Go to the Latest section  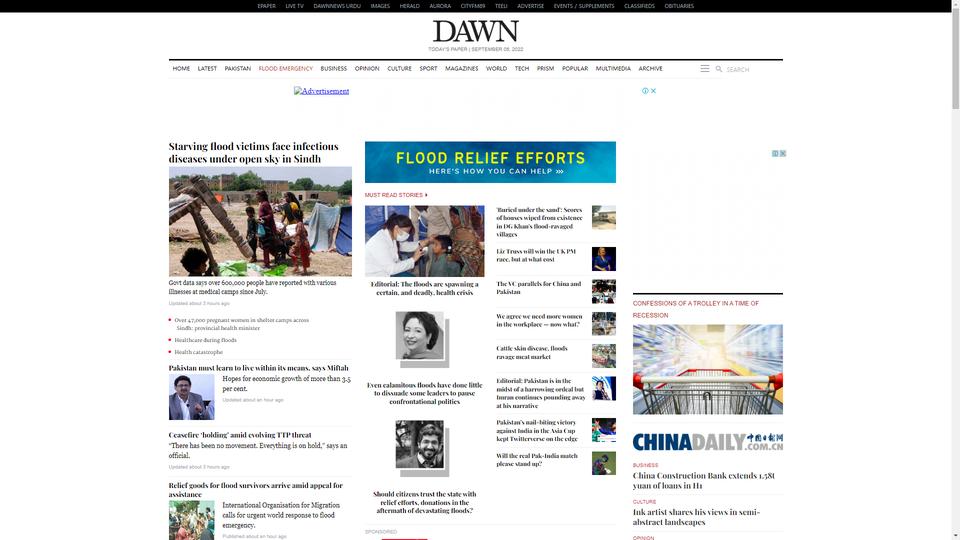click(x=207, y=69)
